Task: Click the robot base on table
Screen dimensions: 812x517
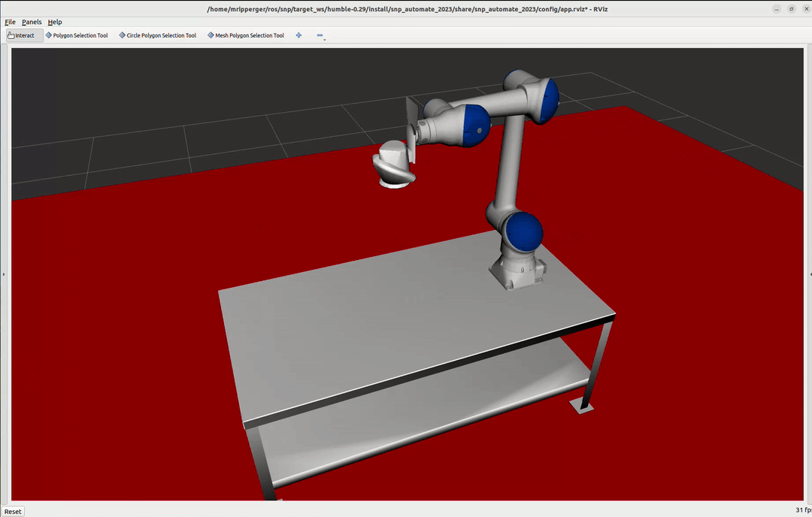Action: pos(517,270)
